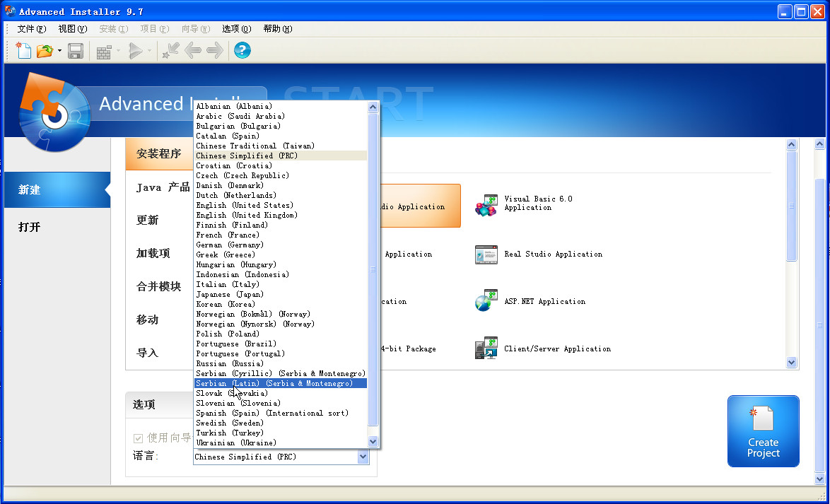Open the 帮助 menu

pos(277,29)
